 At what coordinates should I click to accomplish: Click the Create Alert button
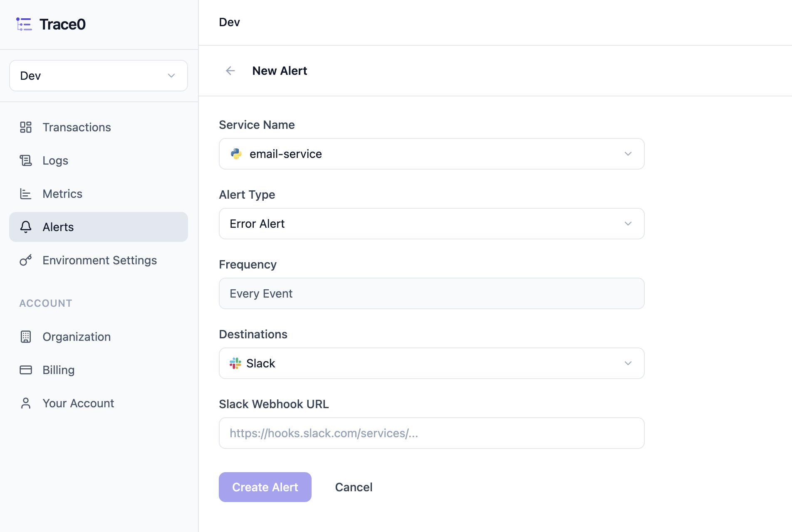265,487
